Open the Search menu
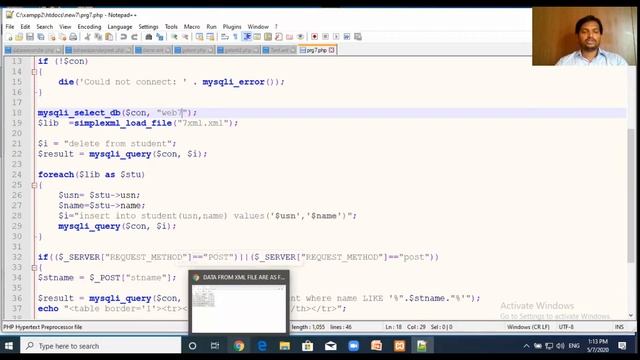Screen dimensions: 640x360 point(44,27)
